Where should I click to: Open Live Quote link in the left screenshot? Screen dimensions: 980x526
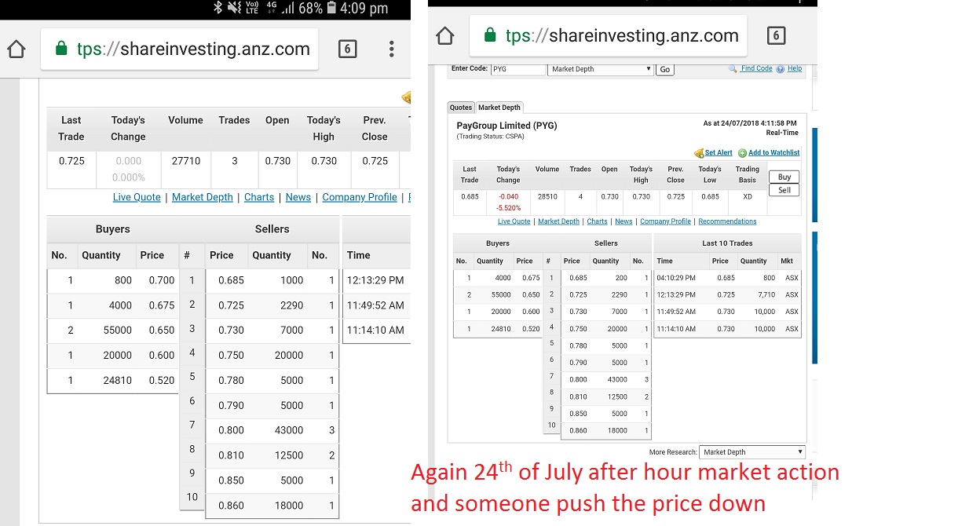[137, 197]
